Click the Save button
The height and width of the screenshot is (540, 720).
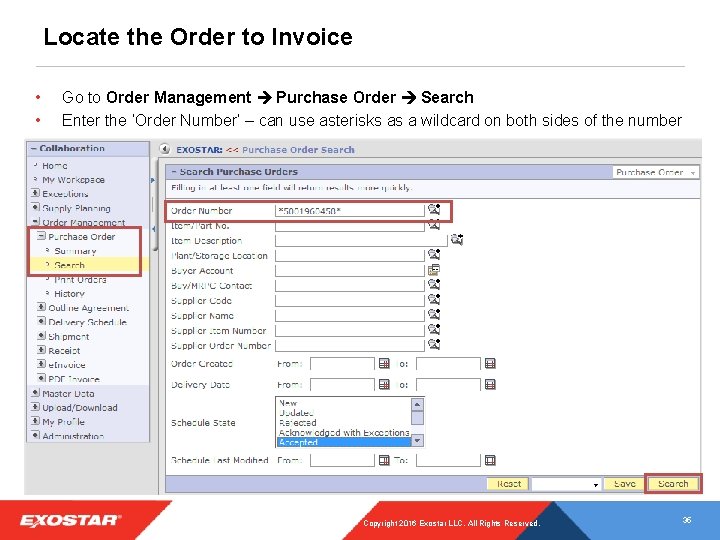point(624,484)
